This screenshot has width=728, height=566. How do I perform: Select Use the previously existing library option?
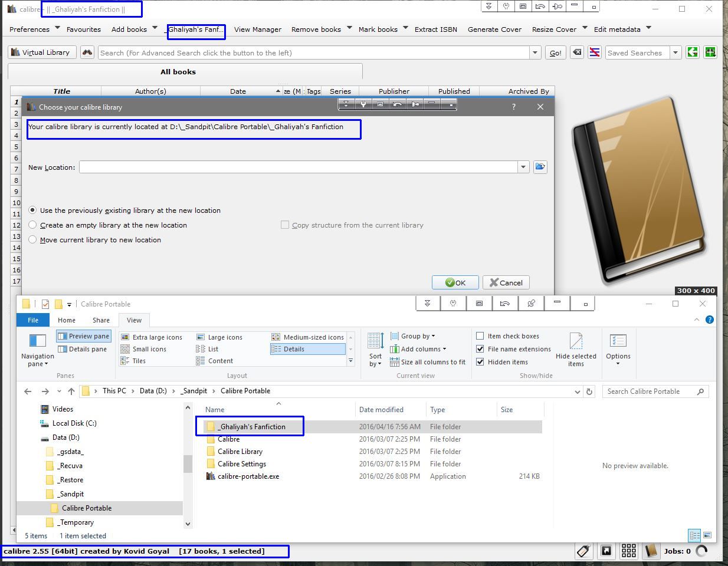[x=124, y=210]
